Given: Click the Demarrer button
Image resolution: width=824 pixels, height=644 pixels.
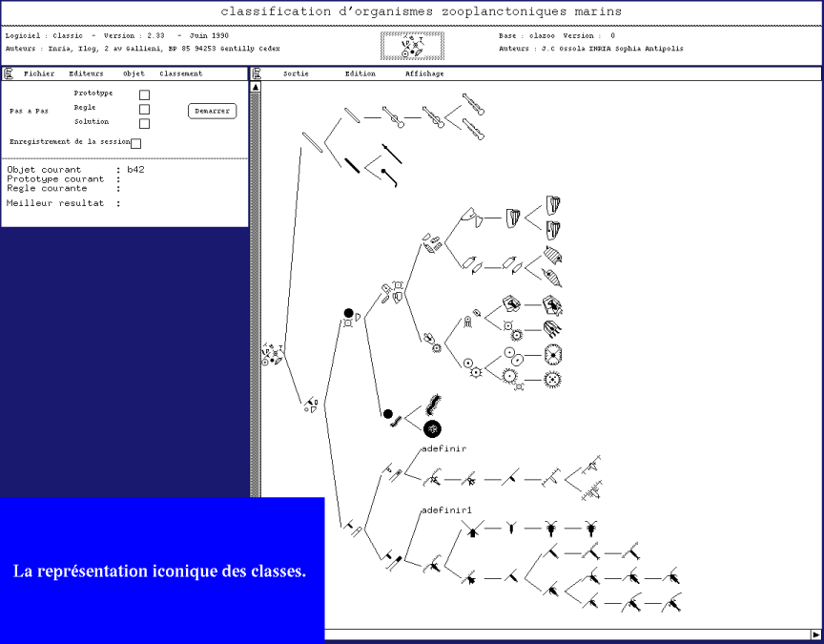Looking at the screenshot, I should pos(213,111).
